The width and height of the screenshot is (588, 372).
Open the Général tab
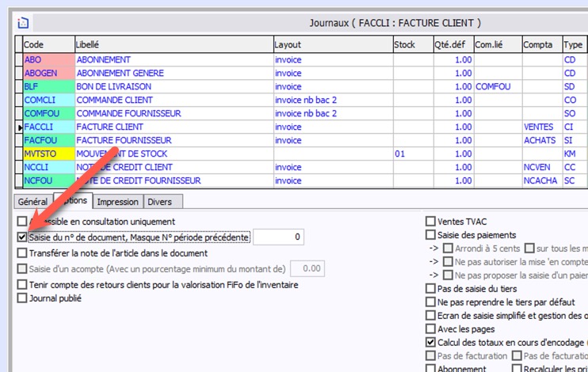32,202
